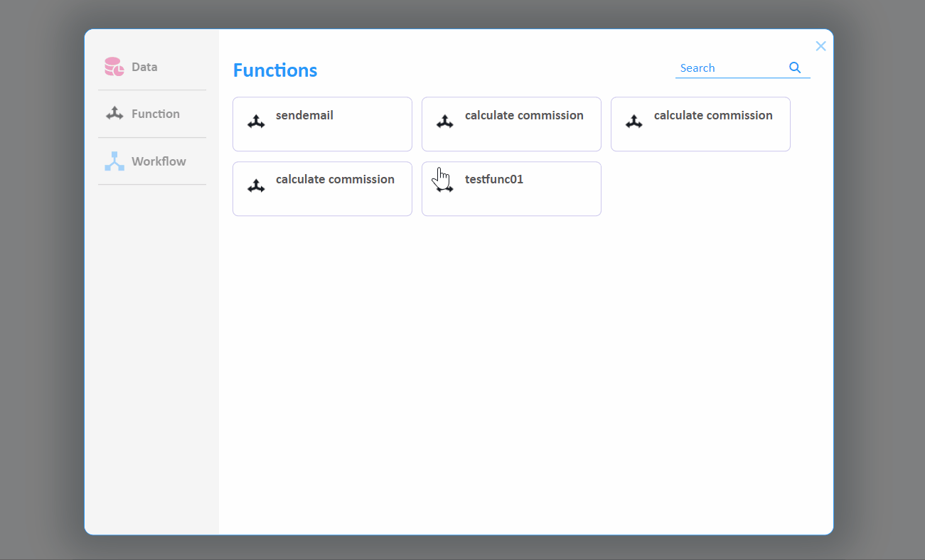Click icon of calculate commission card right of sendemail
The image size is (925, 560).
pyautogui.click(x=445, y=122)
